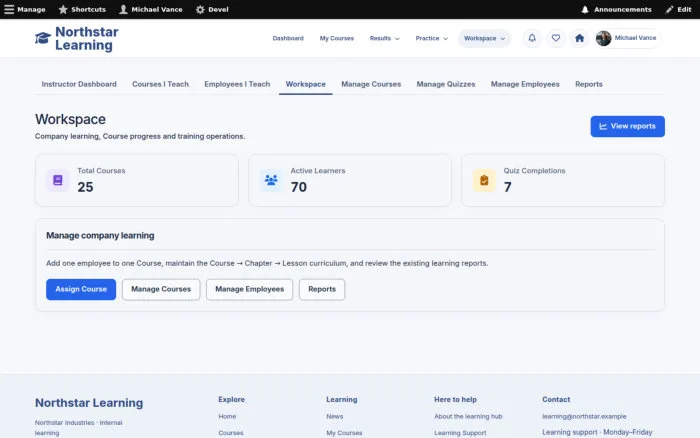The width and height of the screenshot is (700, 438).
Task: Click the Quiz Completions value 7
Action: 508,187
